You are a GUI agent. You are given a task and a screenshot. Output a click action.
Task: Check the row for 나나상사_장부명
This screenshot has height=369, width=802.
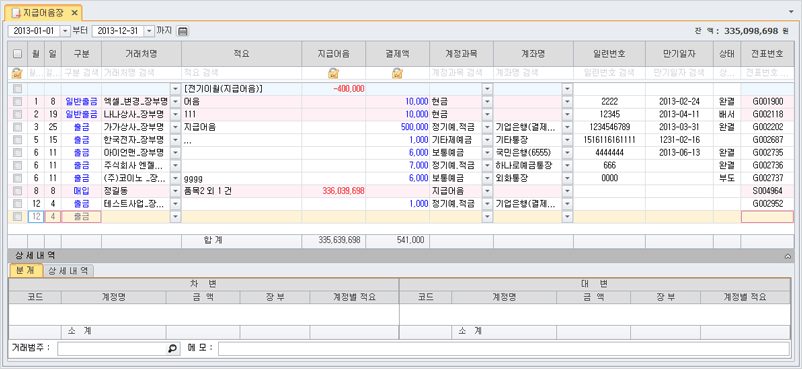[17, 114]
